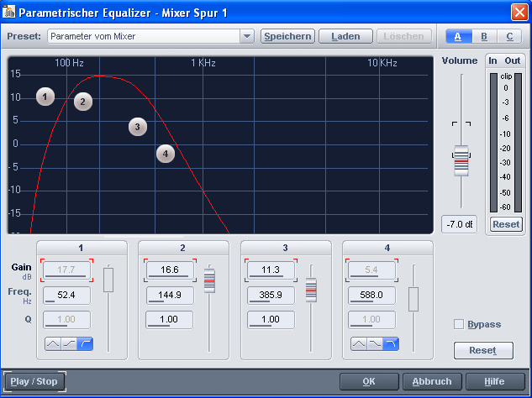Image resolution: width=532 pixels, height=398 pixels.
Task: Click EQ node 3 in the graph
Action: [x=137, y=127]
